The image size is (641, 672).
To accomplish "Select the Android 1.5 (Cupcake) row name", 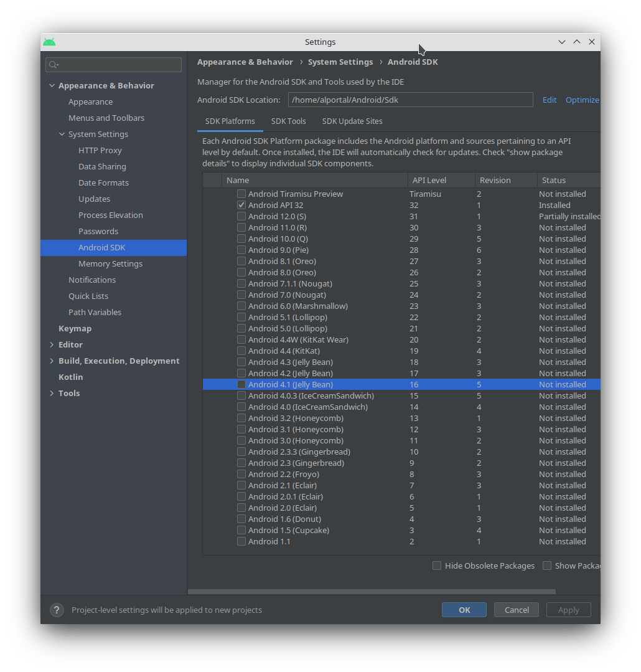I will [x=289, y=530].
